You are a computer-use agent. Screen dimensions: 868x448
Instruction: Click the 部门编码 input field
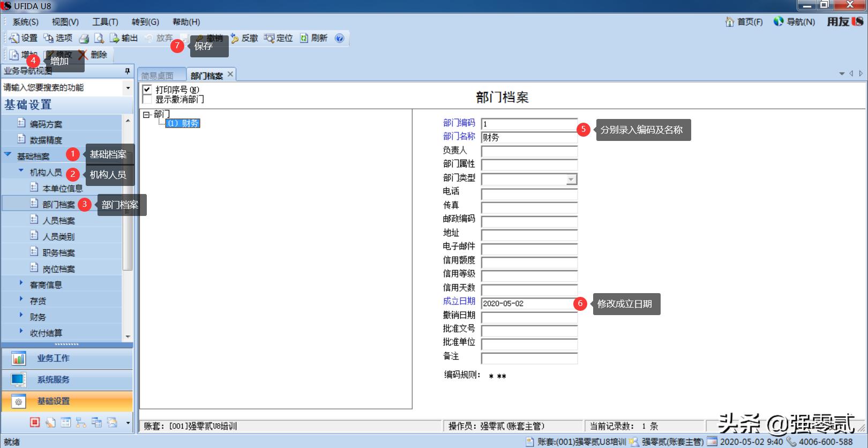click(529, 124)
